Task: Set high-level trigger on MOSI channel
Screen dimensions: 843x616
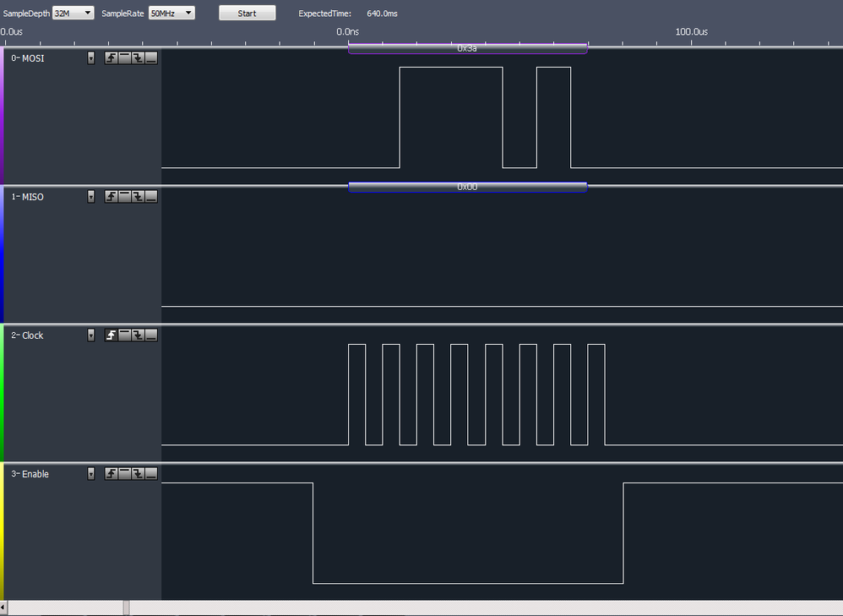Action: (x=124, y=58)
